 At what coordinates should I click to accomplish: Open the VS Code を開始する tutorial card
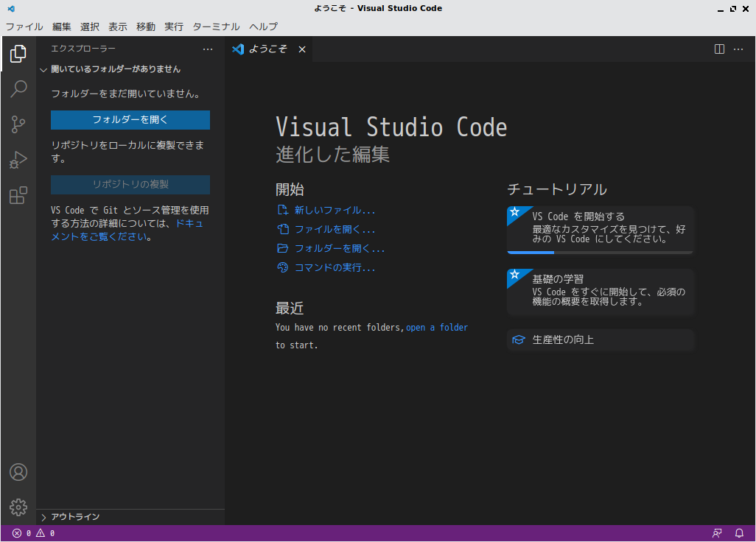pyautogui.click(x=601, y=230)
